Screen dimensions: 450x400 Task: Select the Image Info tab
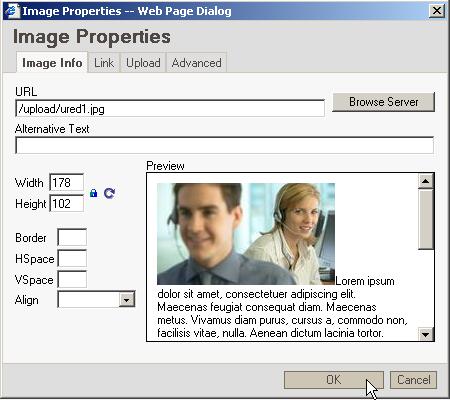[52, 63]
